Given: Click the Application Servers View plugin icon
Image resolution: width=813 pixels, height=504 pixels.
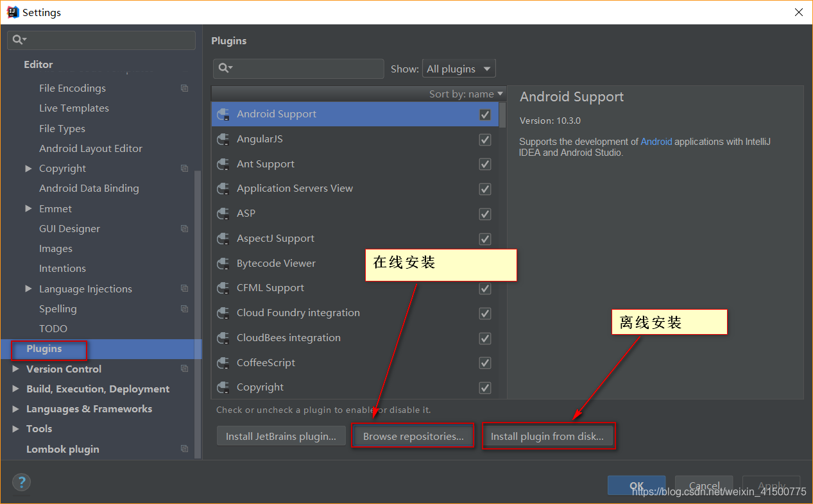Looking at the screenshot, I should (223, 189).
